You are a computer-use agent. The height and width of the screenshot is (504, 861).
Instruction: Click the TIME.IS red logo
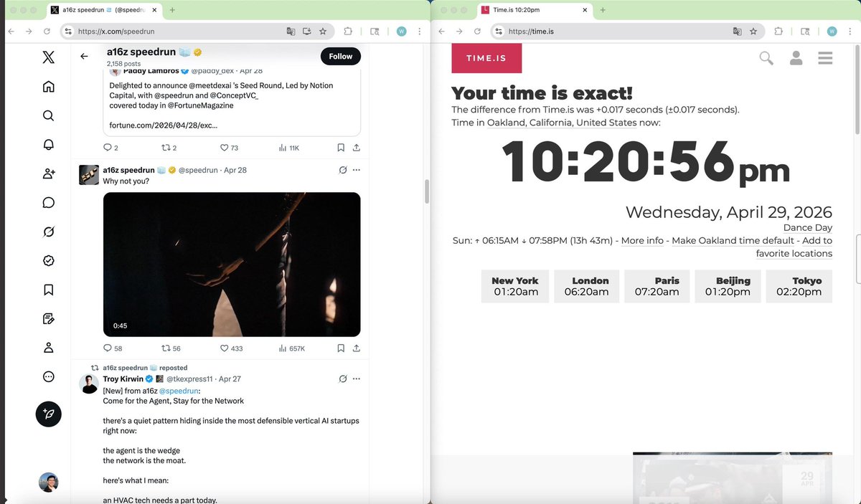pyautogui.click(x=486, y=58)
